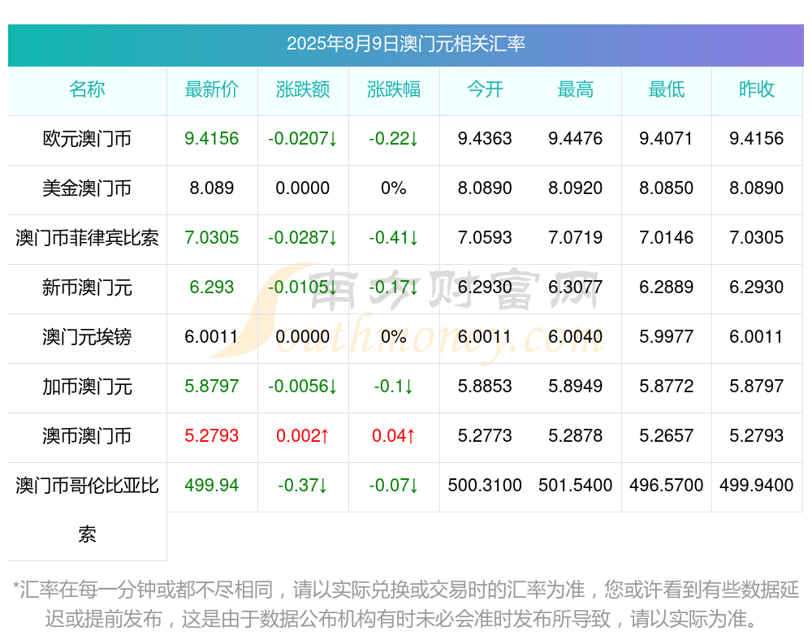Click latest price 5.8797 in green
The image size is (812, 644).
click(x=212, y=386)
